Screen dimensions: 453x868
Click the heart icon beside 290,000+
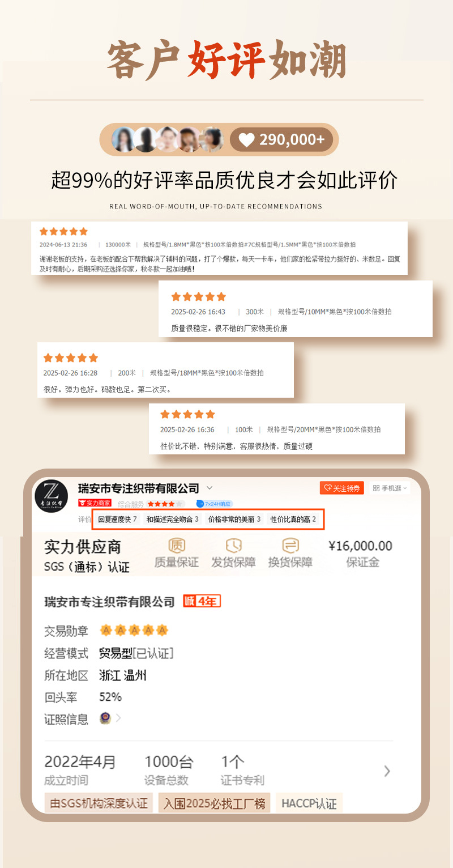click(x=246, y=140)
